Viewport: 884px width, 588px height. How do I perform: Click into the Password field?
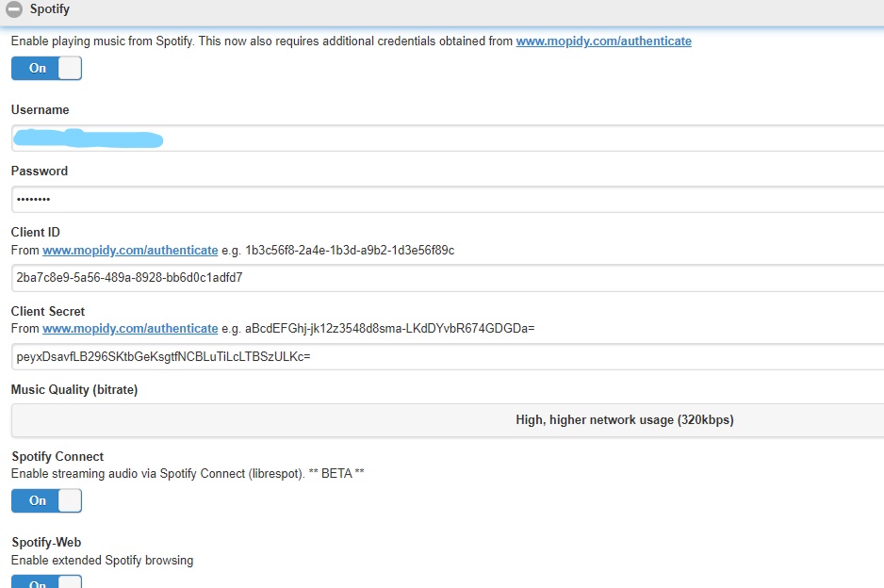point(448,200)
